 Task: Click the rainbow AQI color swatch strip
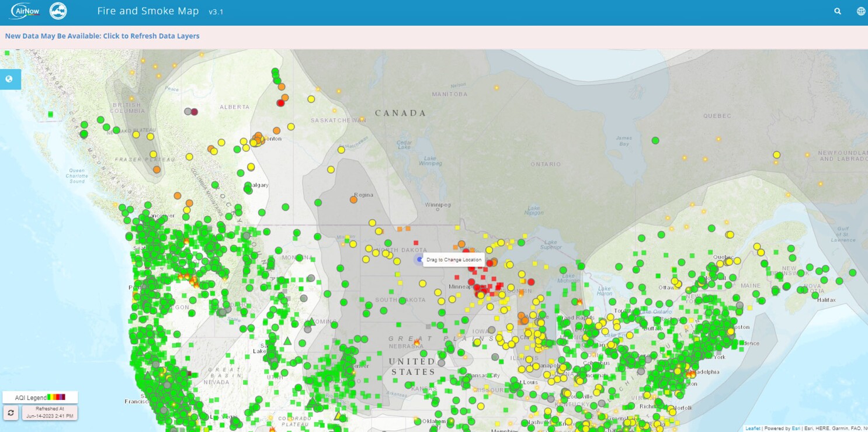[x=56, y=398]
